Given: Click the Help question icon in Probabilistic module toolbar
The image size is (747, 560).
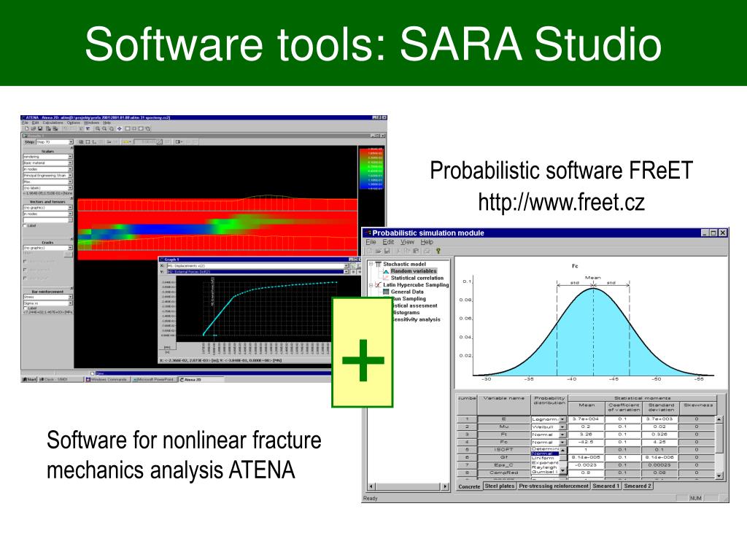Looking at the screenshot, I should coord(438,251).
